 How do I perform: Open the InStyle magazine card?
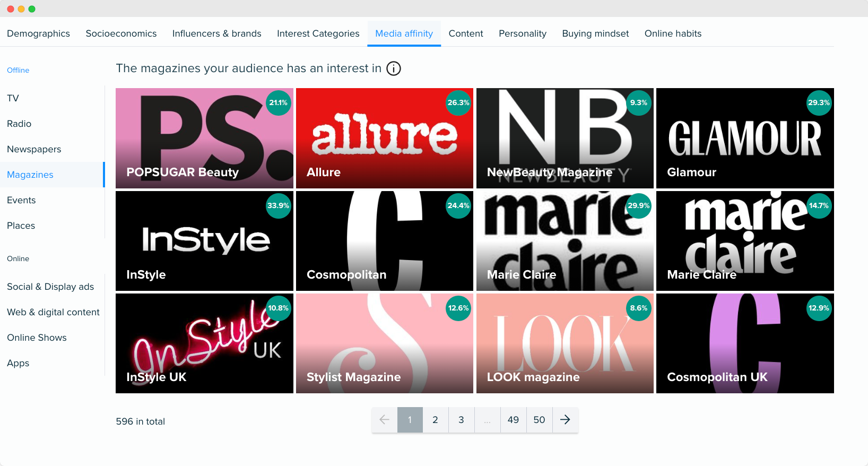point(204,241)
